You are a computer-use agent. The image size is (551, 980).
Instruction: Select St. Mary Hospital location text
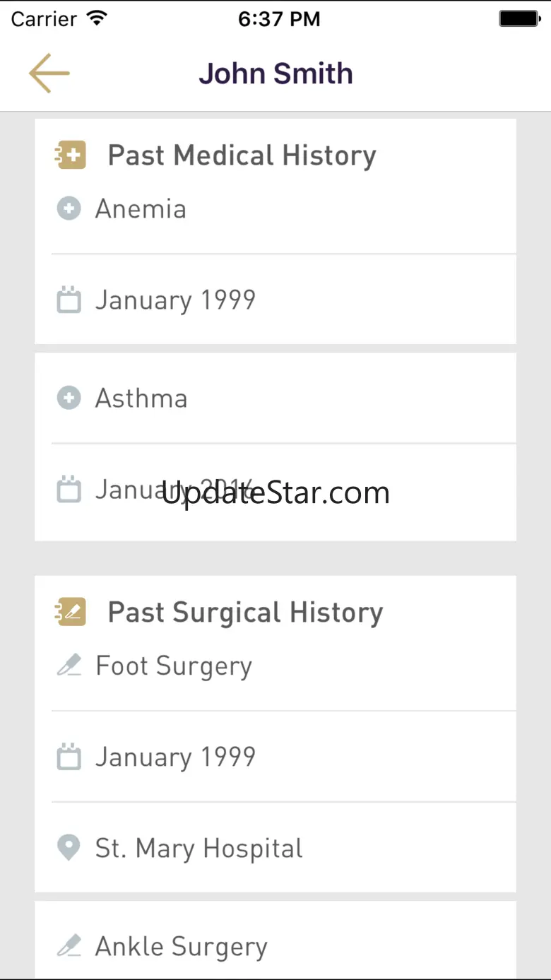pos(199,849)
